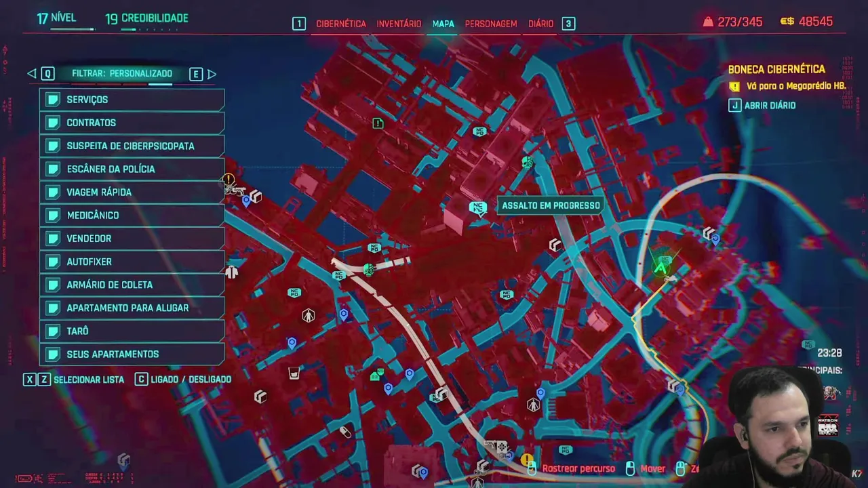868x488 pixels.
Task: Open the Inventário tab
Action: [x=399, y=24]
